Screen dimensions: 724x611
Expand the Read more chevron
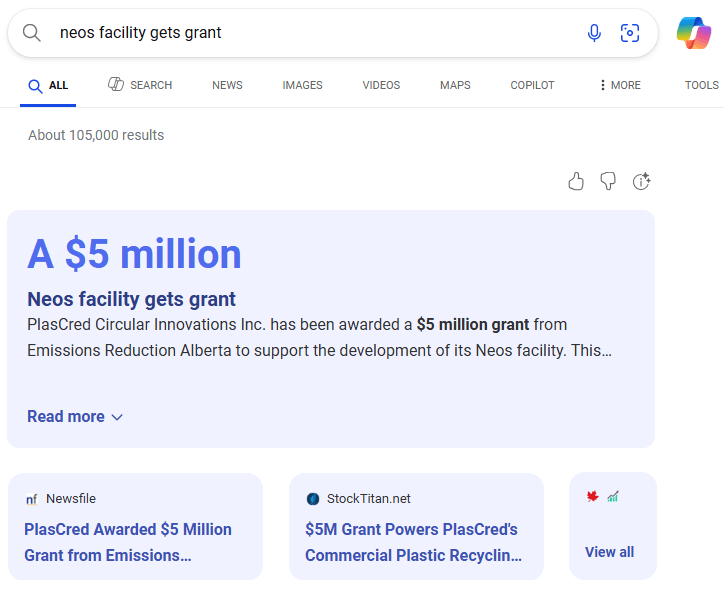click(117, 417)
